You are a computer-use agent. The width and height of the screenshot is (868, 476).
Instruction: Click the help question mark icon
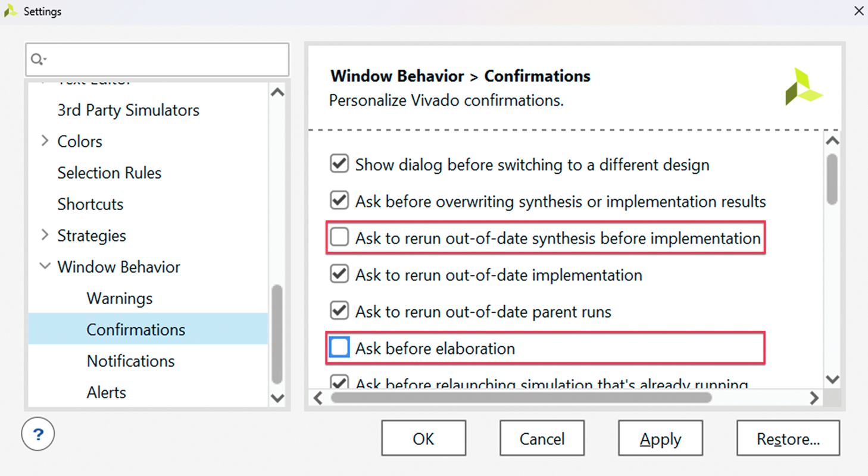[38, 435]
